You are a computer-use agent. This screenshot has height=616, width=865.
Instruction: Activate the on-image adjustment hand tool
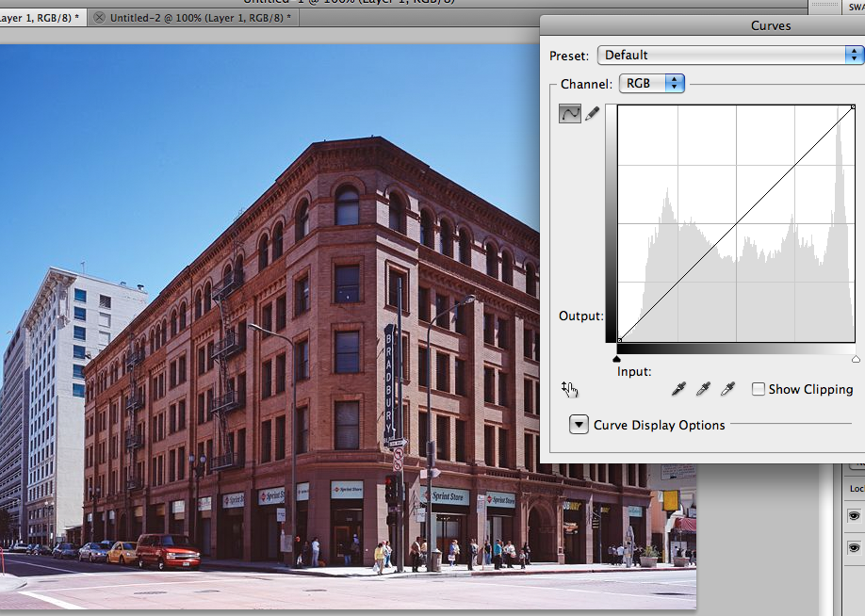pos(569,389)
